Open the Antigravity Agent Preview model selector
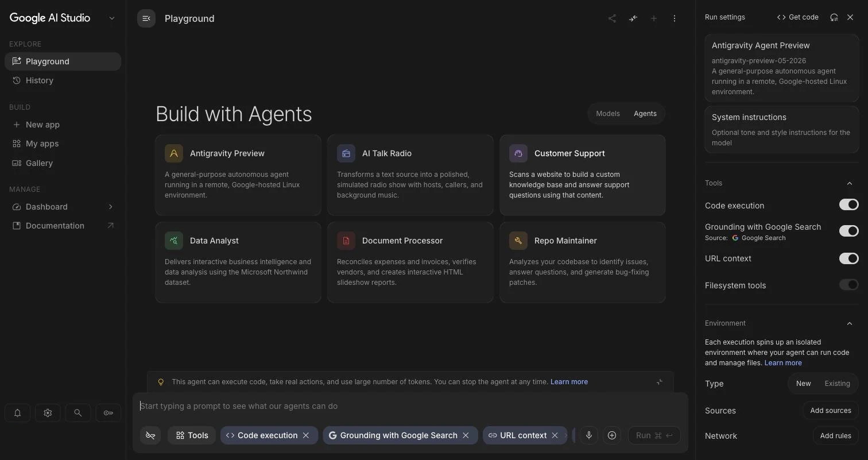This screenshot has width=868, height=460. (x=781, y=68)
